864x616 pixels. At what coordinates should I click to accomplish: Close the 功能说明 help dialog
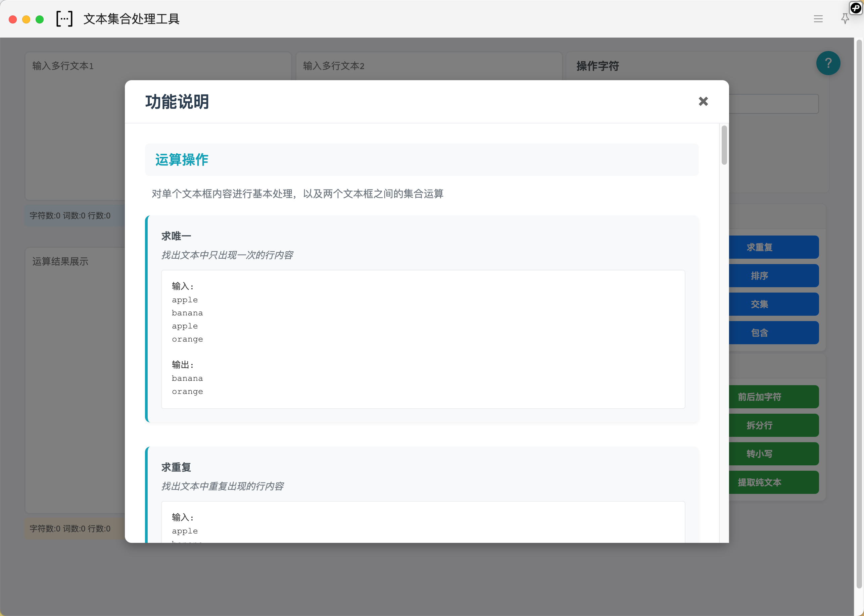click(x=703, y=101)
